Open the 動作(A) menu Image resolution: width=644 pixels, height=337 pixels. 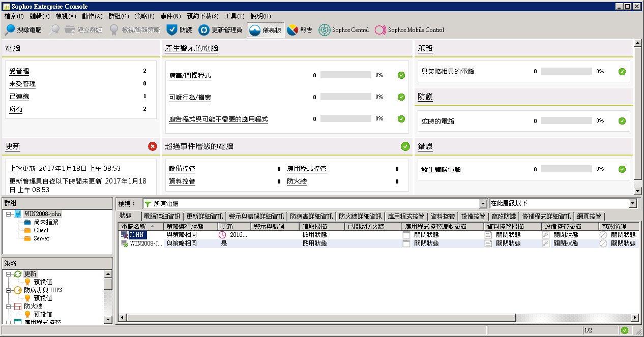point(92,16)
